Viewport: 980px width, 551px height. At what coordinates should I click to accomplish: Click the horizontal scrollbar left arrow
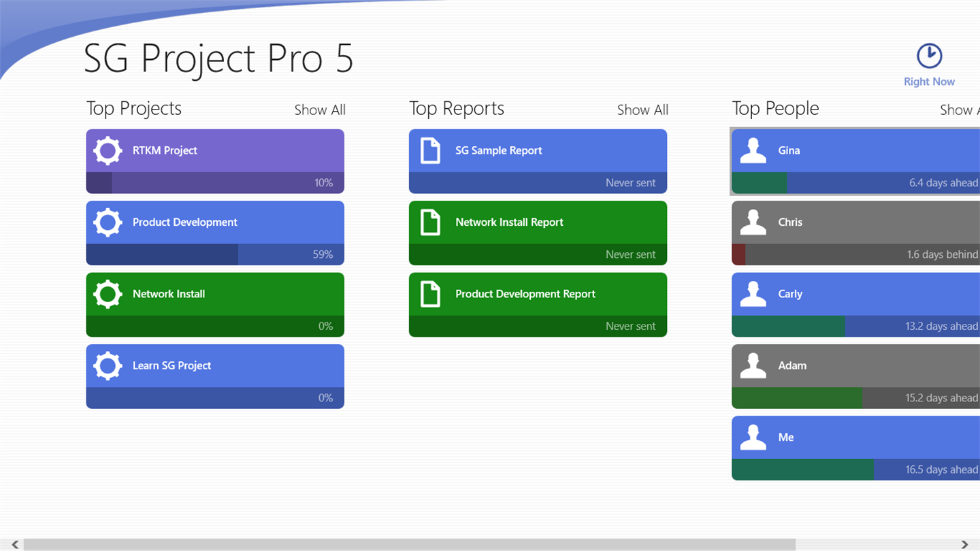coord(15,544)
